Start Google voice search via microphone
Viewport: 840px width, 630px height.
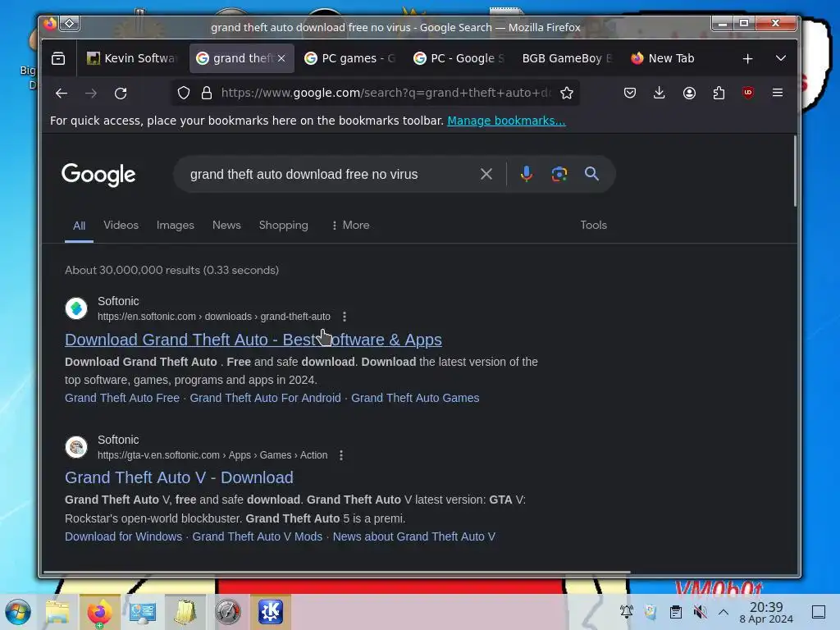point(527,174)
